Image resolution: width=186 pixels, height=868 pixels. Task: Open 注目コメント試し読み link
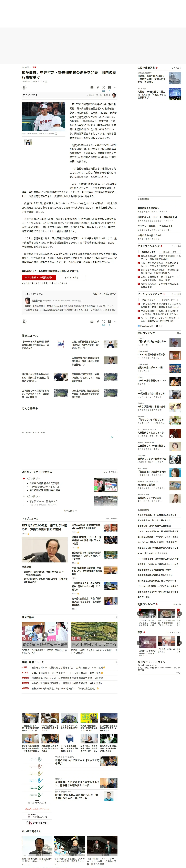click(104, 294)
